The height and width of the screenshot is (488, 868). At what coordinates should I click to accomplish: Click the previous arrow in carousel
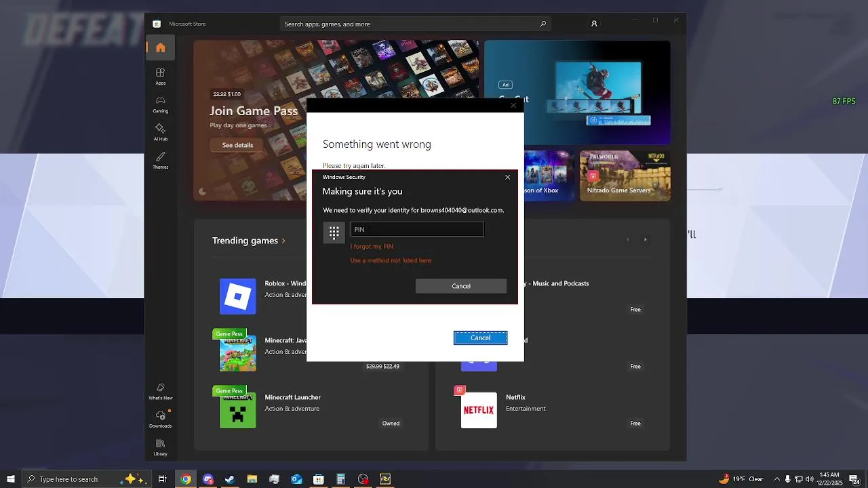[x=627, y=239]
